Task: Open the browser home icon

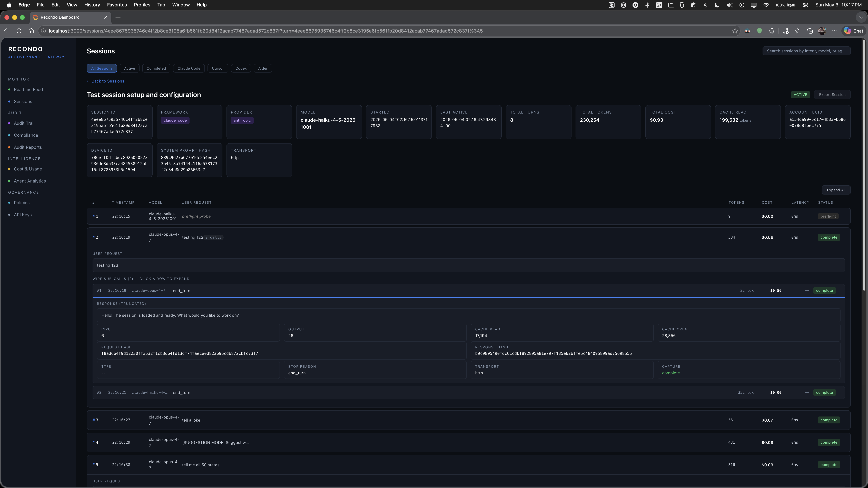Action: pyautogui.click(x=31, y=31)
